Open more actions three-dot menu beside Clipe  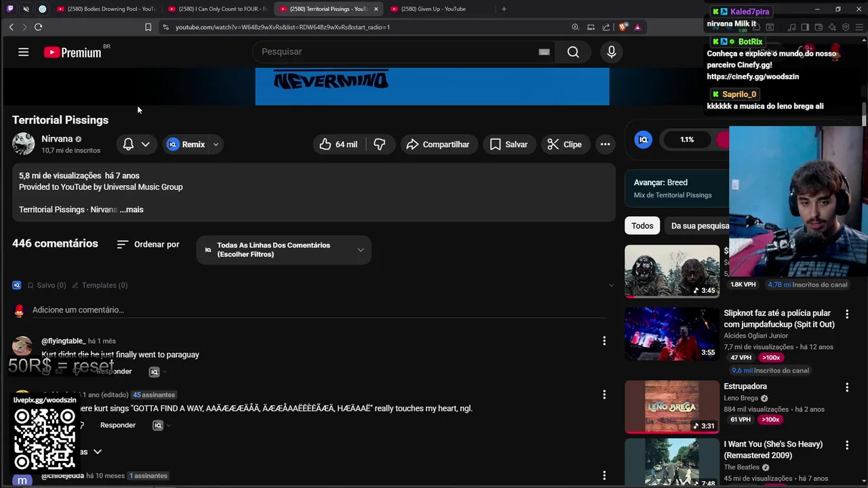pyautogui.click(x=605, y=144)
